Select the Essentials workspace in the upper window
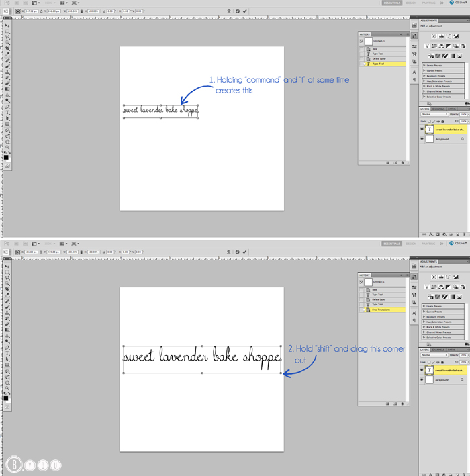Image resolution: width=470 pixels, height=476 pixels. [x=391, y=3]
